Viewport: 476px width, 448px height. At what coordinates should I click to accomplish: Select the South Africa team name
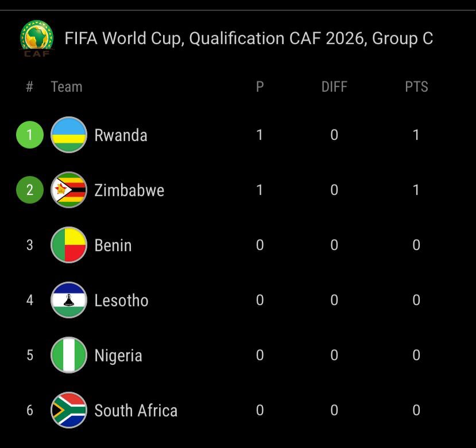click(x=136, y=411)
